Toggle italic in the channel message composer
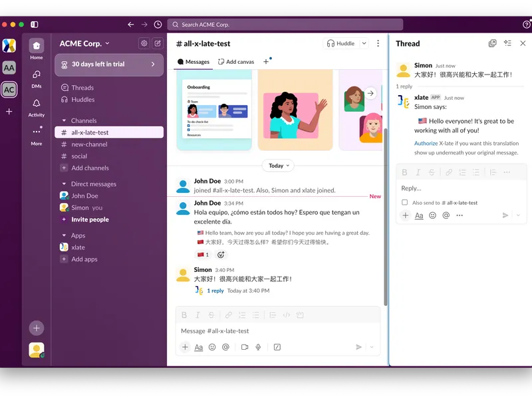The image size is (532, 399). (198, 315)
